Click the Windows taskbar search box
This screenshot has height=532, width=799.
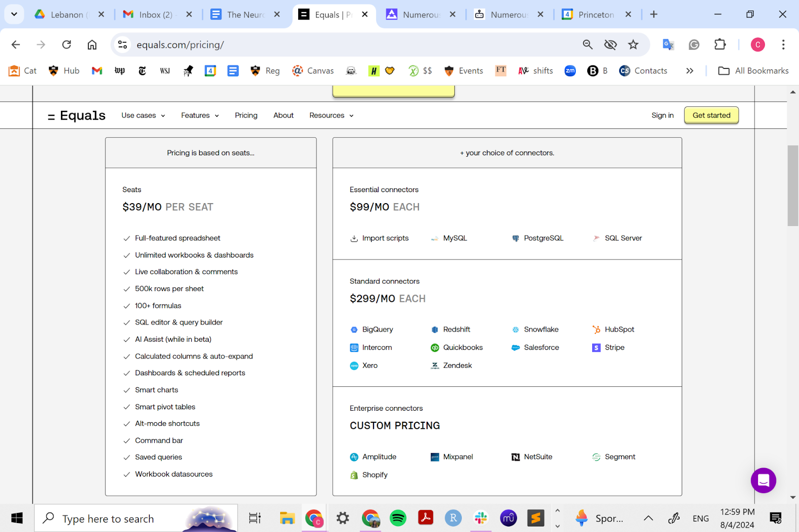click(136, 518)
